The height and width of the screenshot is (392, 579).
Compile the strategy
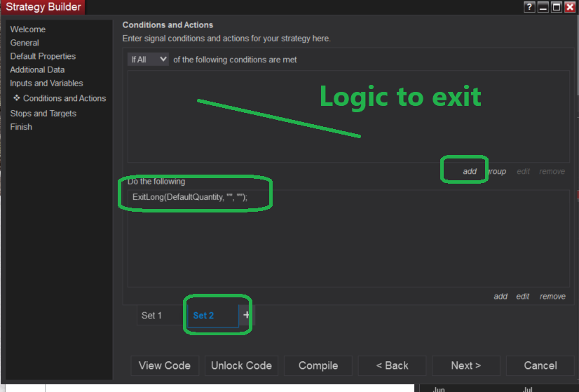(x=318, y=365)
